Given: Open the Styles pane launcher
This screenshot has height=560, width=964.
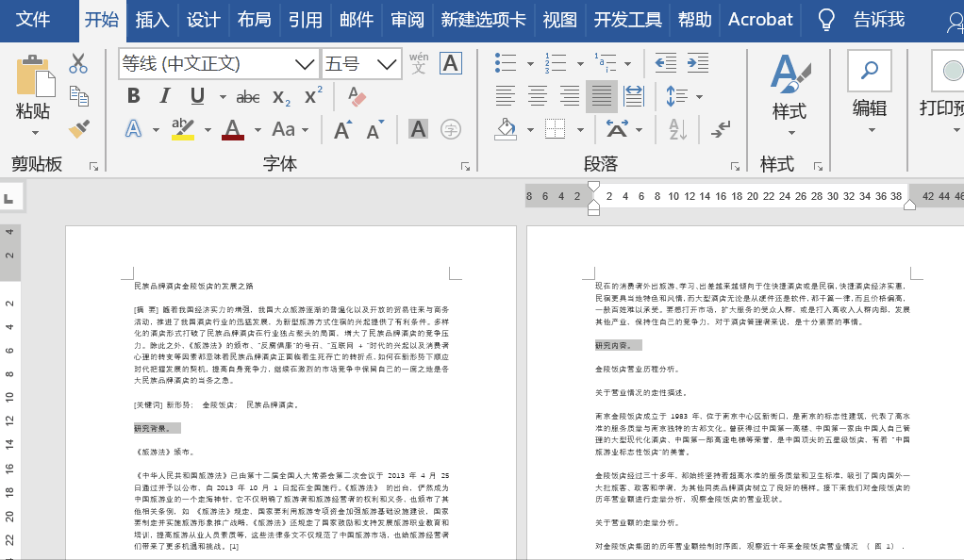Looking at the screenshot, I should [818, 166].
